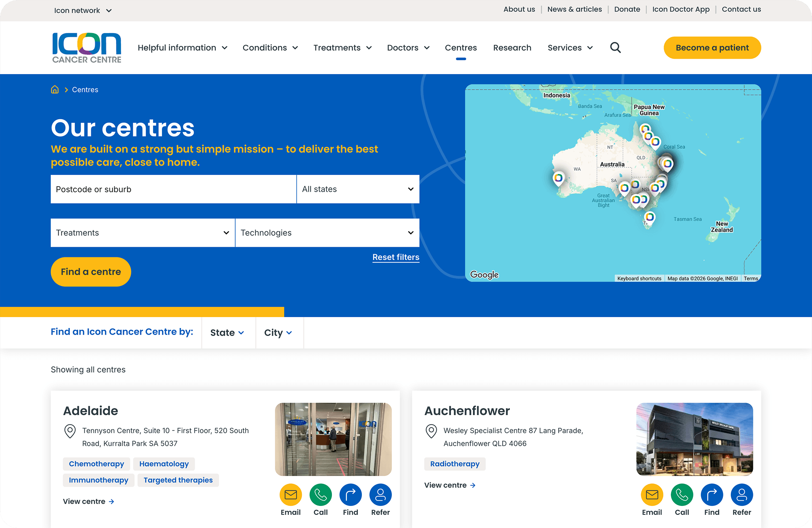Open the Treatments navigation menu
This screenshot has height=528, width=812.
click(342, 48)
